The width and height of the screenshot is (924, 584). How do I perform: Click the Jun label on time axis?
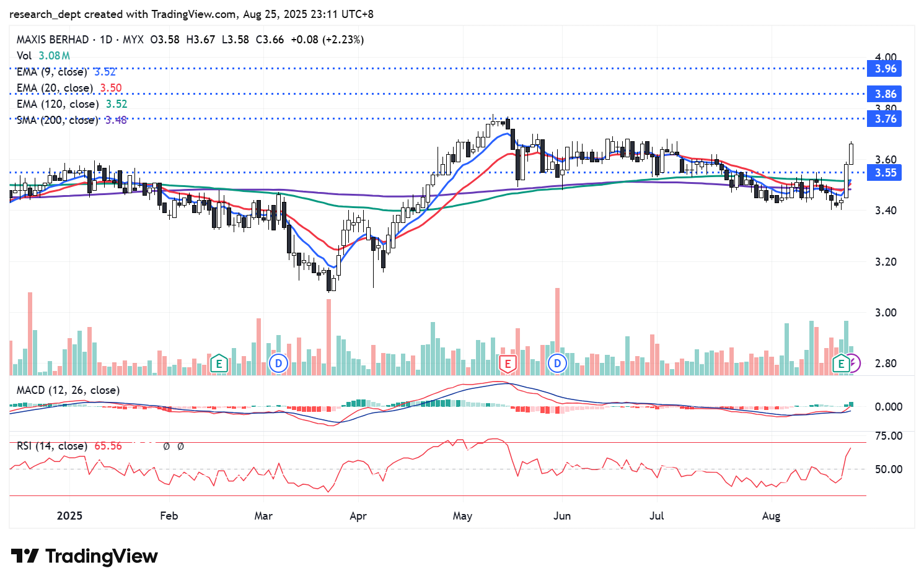tap(562, 516)
